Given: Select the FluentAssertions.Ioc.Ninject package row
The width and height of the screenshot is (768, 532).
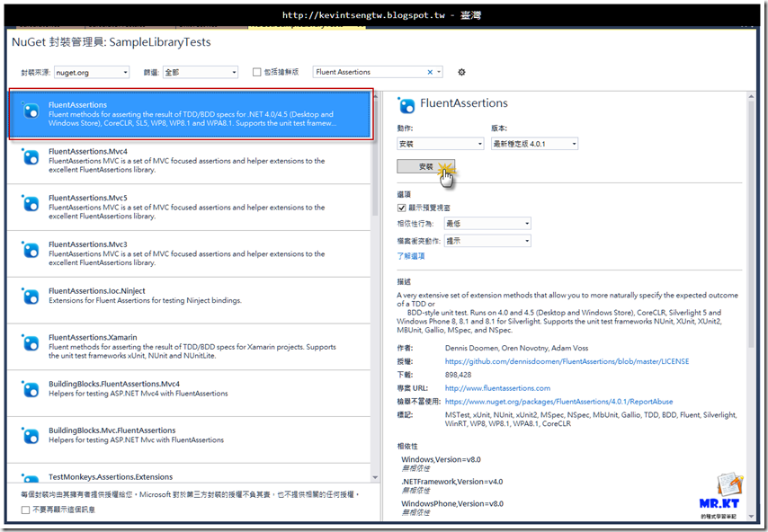Looking at the screenshot, I should 189,300.
